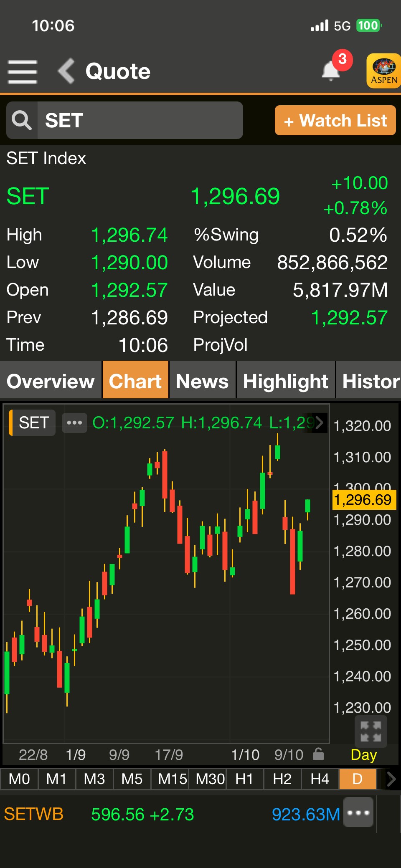Screen dimensions: 401x868
Task: Tap the back arrow beside Quote
Action: click(x=66, y=71)
